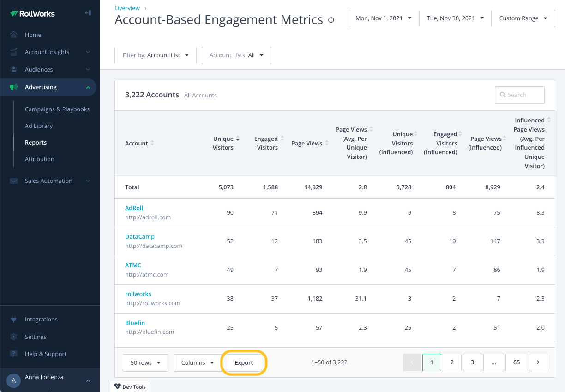Click the http://datacamp.com URL text

154,246
